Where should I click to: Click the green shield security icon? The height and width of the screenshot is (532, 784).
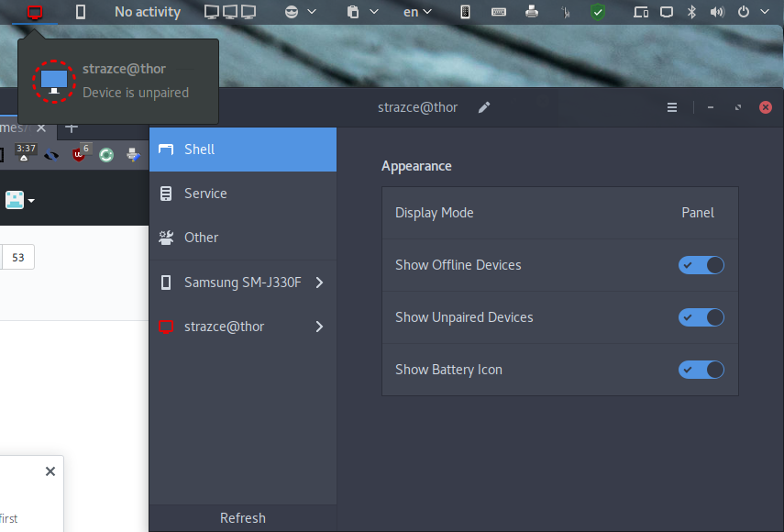coord(598,12)
